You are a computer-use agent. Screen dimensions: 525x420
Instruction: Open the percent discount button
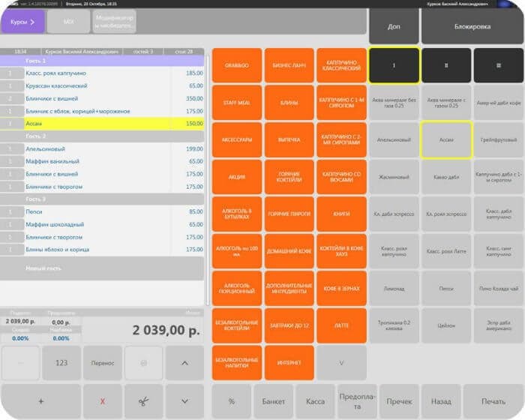tap(231, 401)
